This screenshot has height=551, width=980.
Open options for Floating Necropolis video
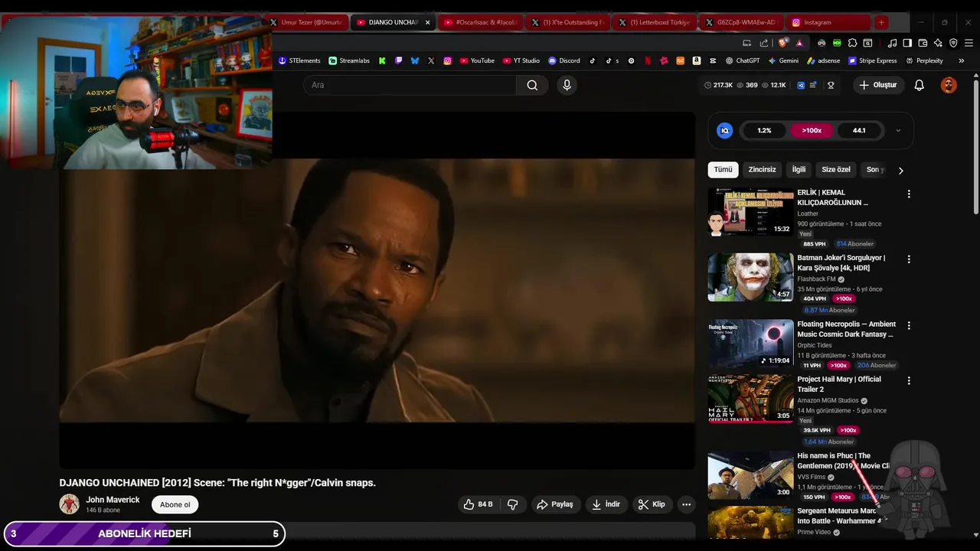click(909, 325)
